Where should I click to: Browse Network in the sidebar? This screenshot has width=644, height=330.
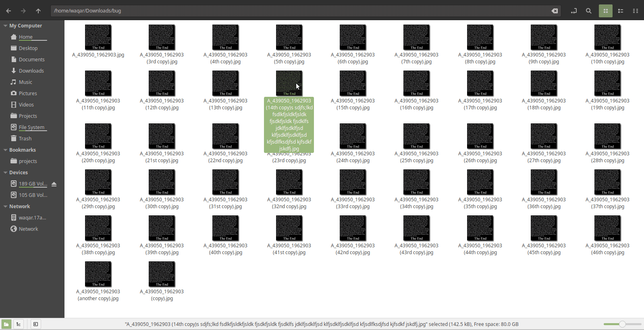(x=28, y=229)
